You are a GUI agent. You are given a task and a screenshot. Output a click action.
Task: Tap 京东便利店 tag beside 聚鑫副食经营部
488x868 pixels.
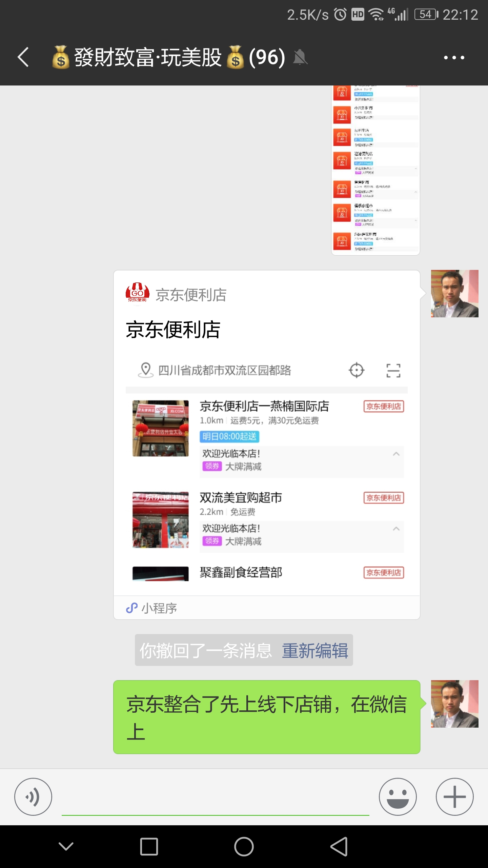pos(384,573)
